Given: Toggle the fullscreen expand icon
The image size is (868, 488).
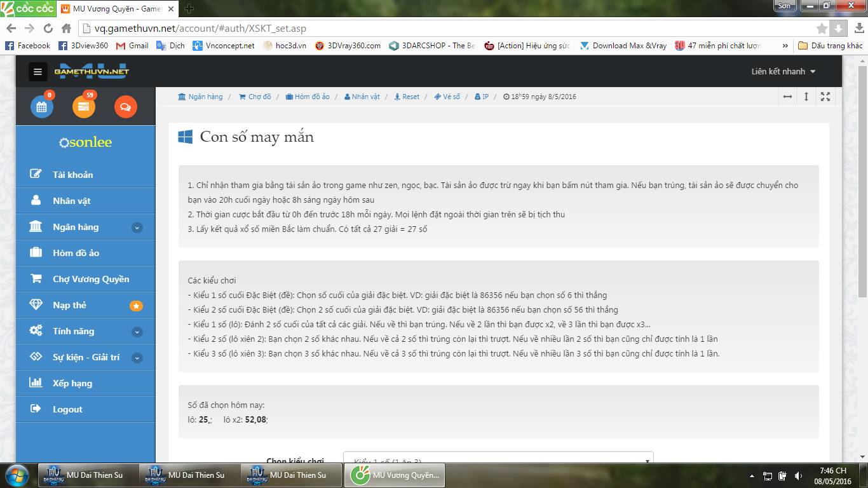Looking at the screenshot, I should click(825, 97).
